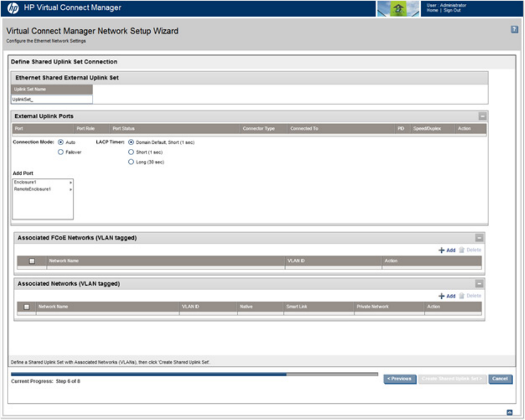Screen dimensions: 525x420
Task: Select Short (1 sec) LACP timer
Action: (x=131, y=152)
